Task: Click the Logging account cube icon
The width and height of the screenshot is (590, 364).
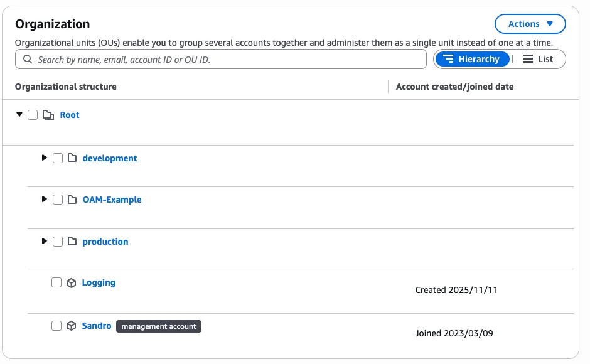Action: (71, 283)
